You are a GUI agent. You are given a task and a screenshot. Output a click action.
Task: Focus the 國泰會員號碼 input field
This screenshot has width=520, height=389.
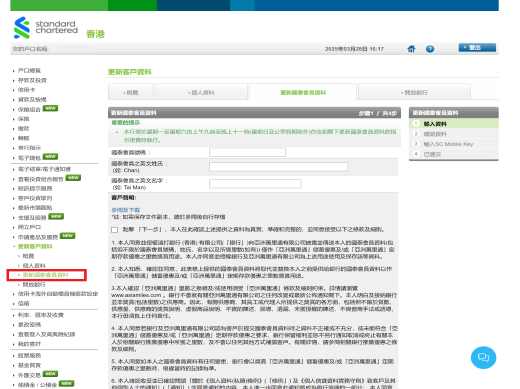247,152
